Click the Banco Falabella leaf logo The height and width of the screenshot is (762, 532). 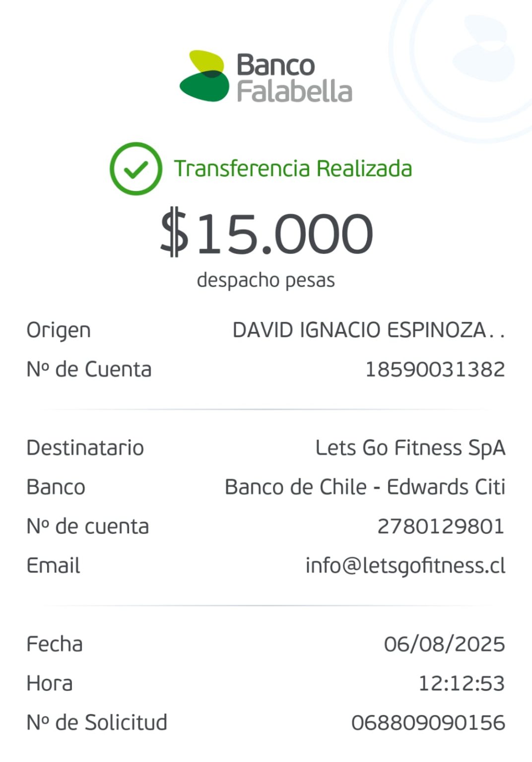pyautogui.click(x=204, y=76)
